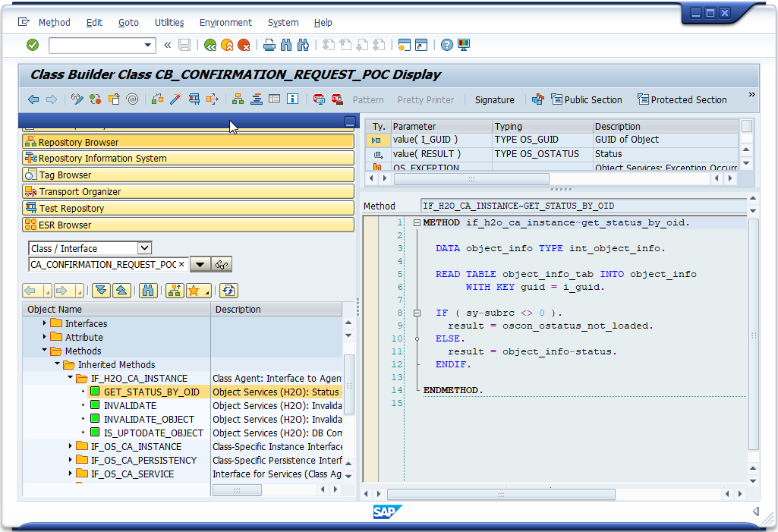The width and height of the screenshot is (778, 532).
Task: Expand the Attribute folder
Action: point(45,337)
